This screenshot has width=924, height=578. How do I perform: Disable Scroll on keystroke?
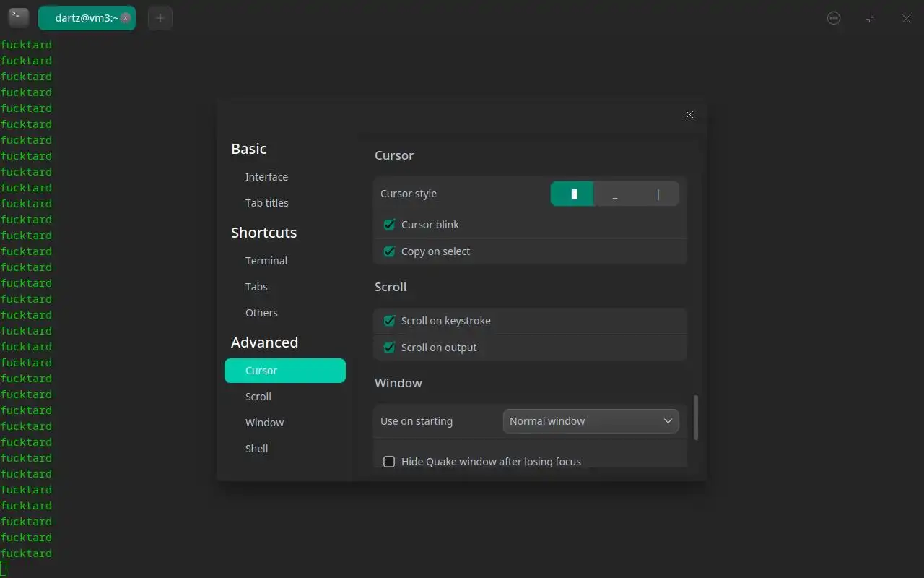pos(389,321)
